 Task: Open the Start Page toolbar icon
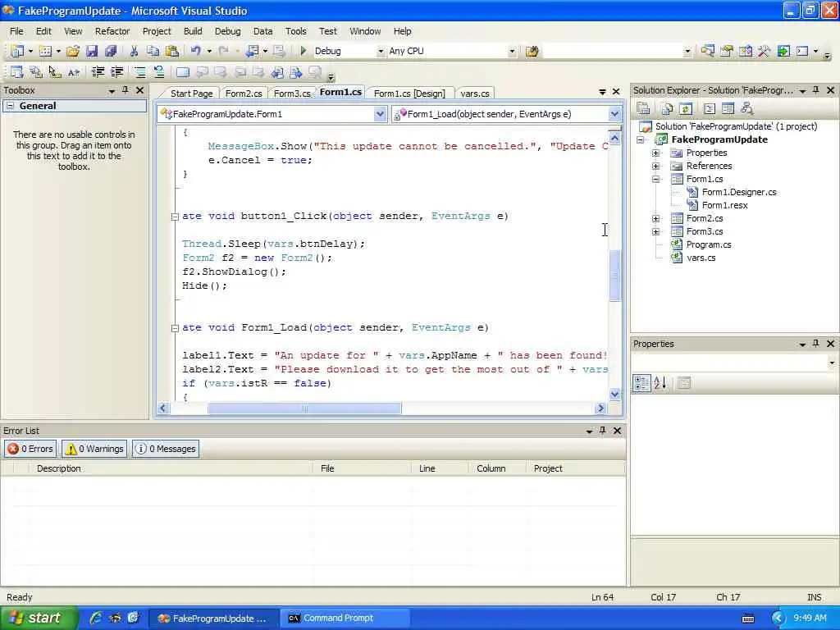point(783,52)
